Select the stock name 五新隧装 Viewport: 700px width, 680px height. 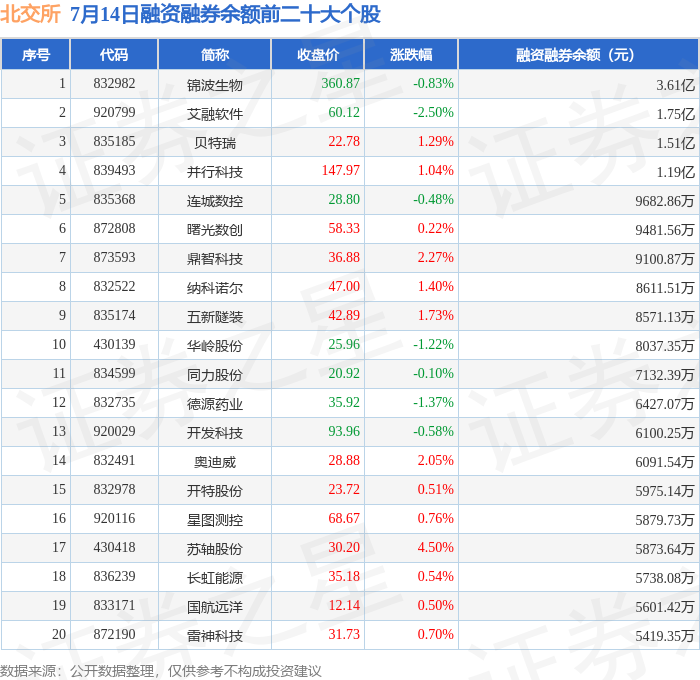click(x=215, y=317)
